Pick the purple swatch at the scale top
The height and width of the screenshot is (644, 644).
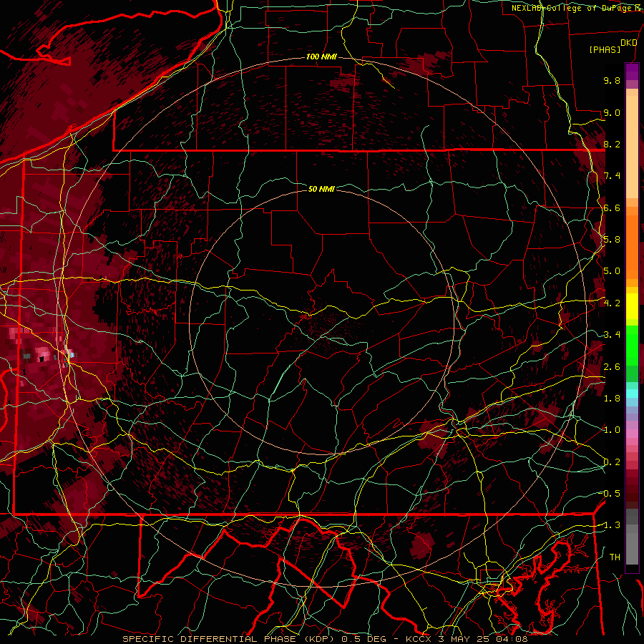point(632,72)
